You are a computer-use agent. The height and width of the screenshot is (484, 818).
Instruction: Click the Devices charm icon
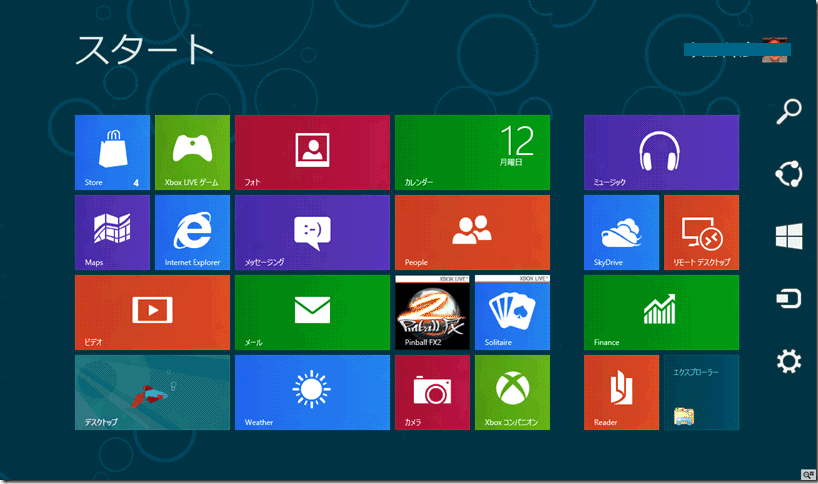789,299
